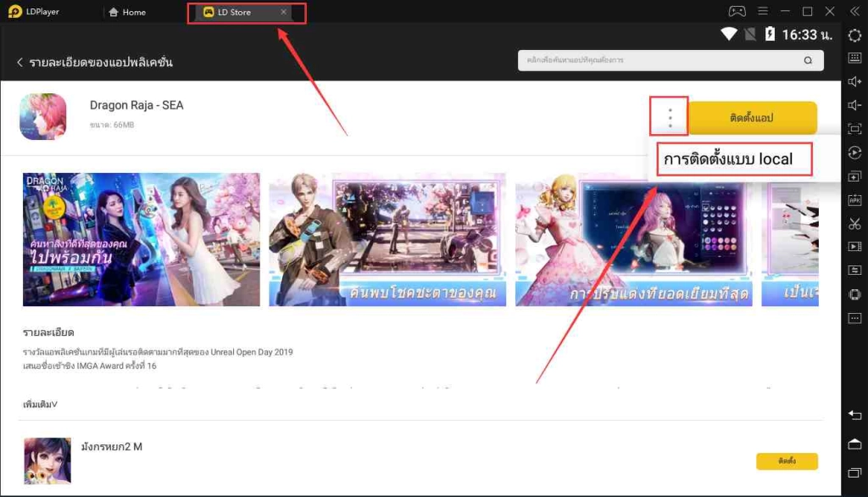This screenshot has height=497, width=868.
Task: View the partially visible fourth screenshot
Action: click(x=790, y=239)
